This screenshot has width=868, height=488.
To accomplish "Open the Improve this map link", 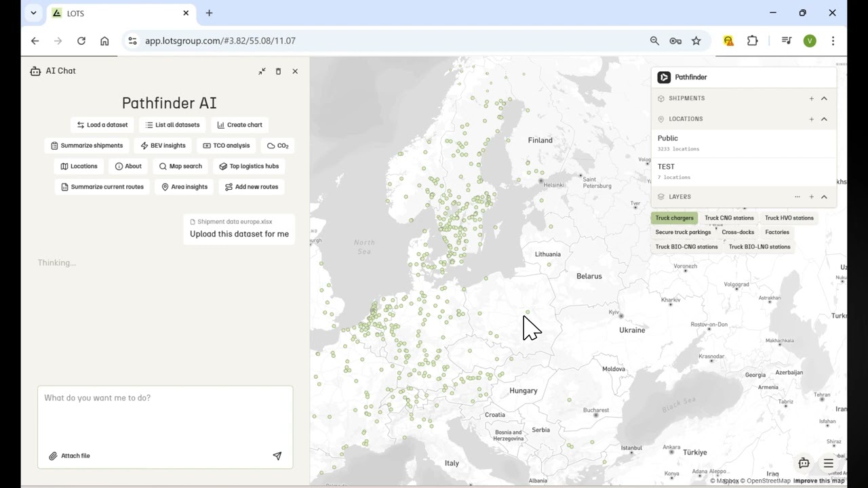I will tap(818, 481).
